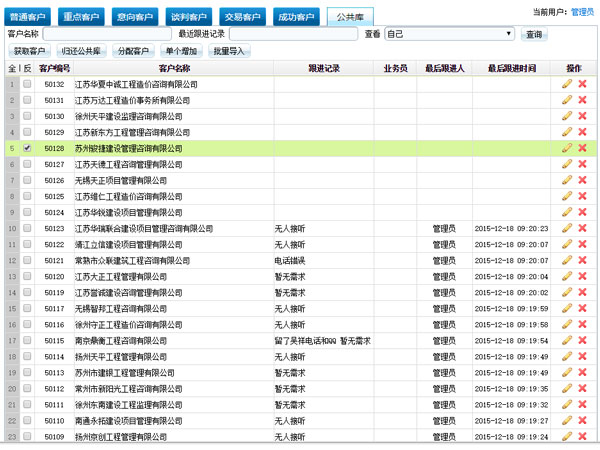The width and height of the screenshot is (600, 450).
Task: Tick checkbox for customer 50127
Action: [x=27, y=164]
